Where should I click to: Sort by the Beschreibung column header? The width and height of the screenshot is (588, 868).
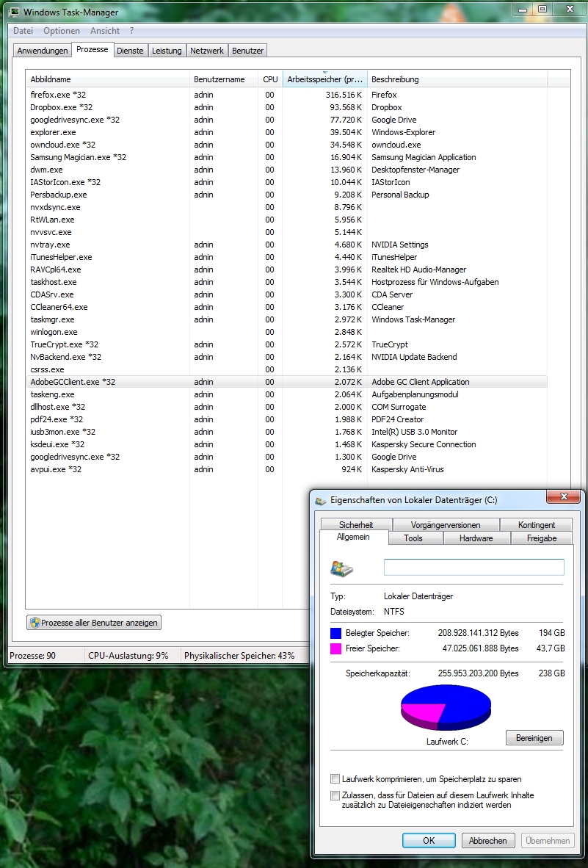click(x=457, y=79)
